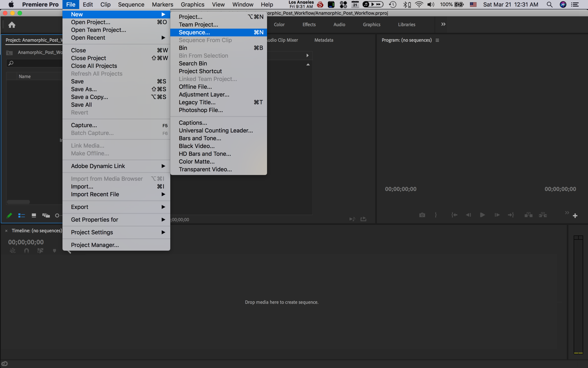Expand the Import Recent File submenu

116,194
